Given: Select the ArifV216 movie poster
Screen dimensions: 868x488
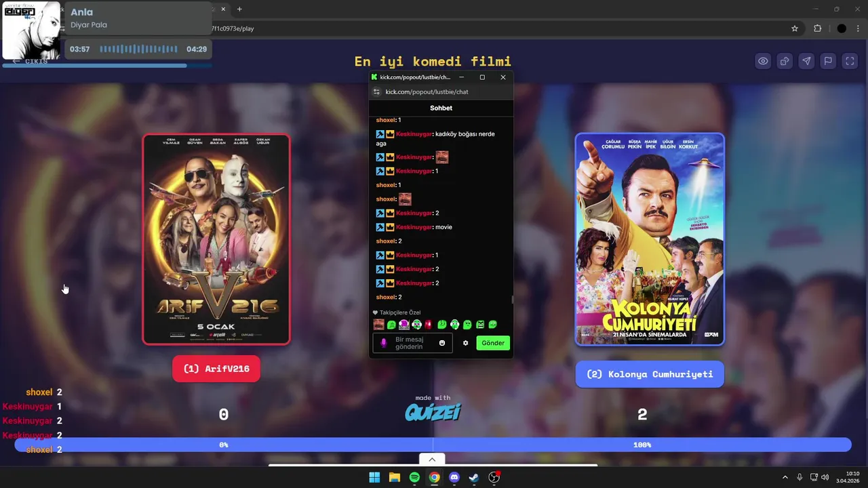Looking at the screenshot, I should [x=216, y=239].
